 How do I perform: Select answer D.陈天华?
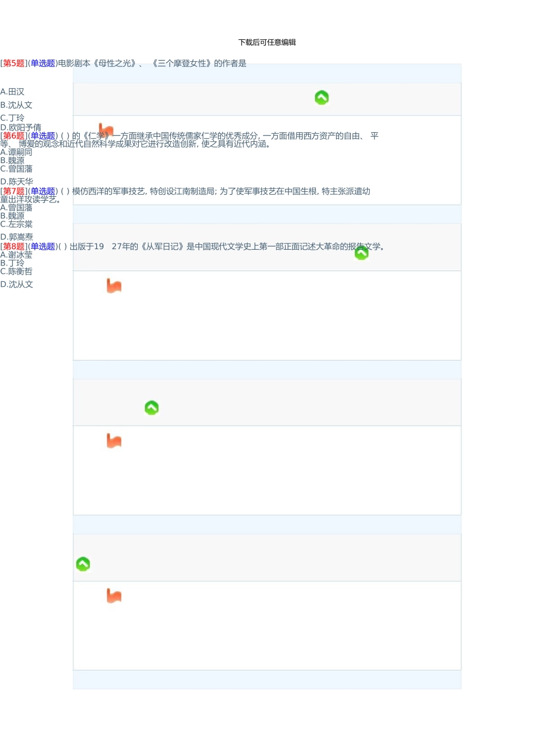[x=17, y=182]
